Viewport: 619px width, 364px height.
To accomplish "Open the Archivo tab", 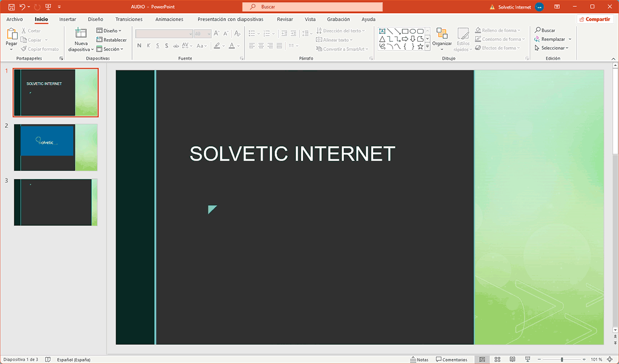I will (14, 19).
